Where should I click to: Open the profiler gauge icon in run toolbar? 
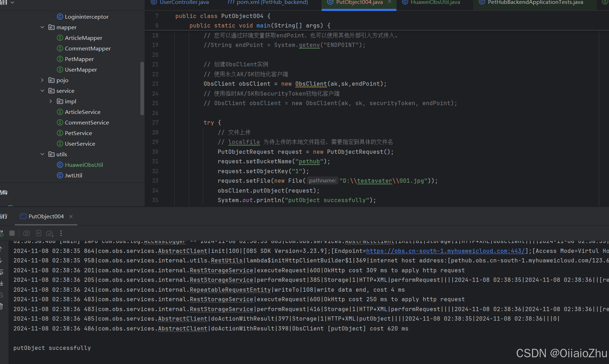(50, 233)
